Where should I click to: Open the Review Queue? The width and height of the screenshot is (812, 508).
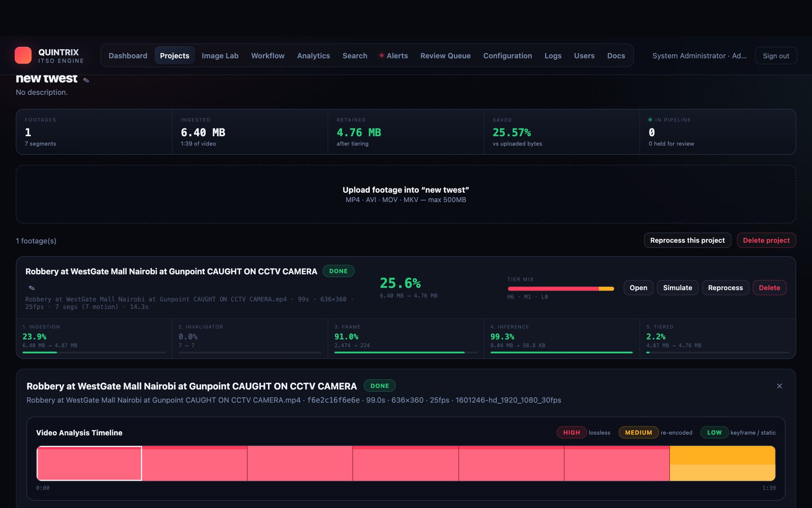[445, 56]
